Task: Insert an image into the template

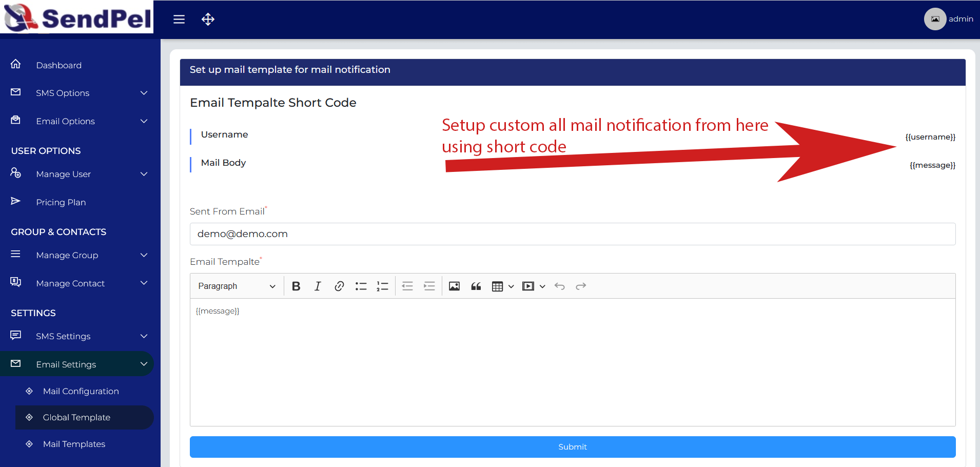Action: [454, 286]
